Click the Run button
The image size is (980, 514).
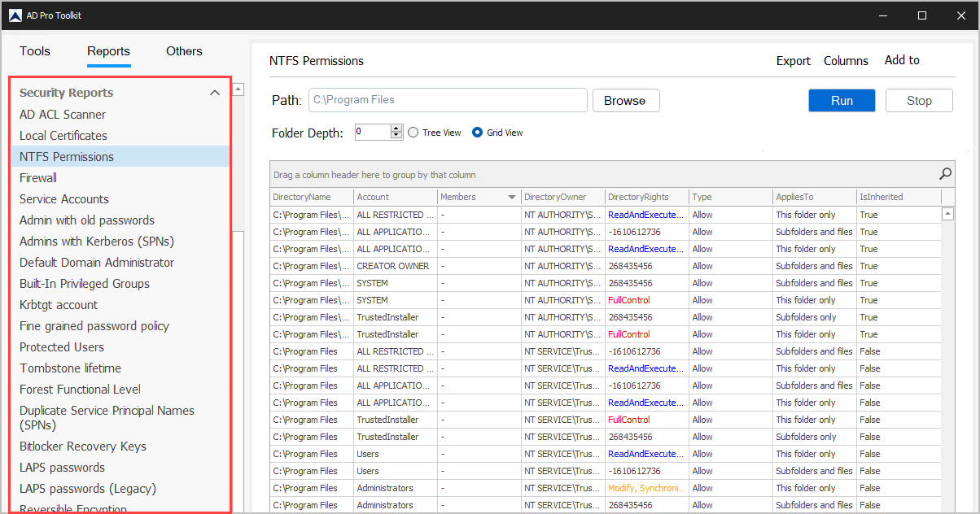pyautogui.click(x=842, y=100)
